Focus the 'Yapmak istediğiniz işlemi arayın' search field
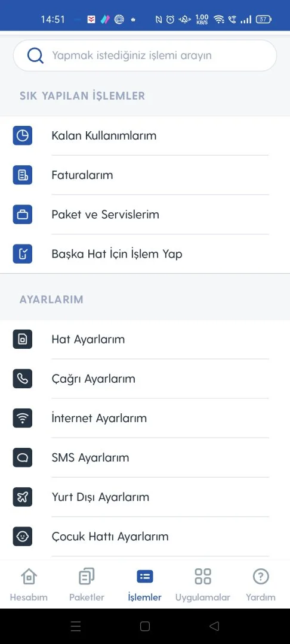The image size is (290, 644). pyautogui.click(x=145, y=55)
